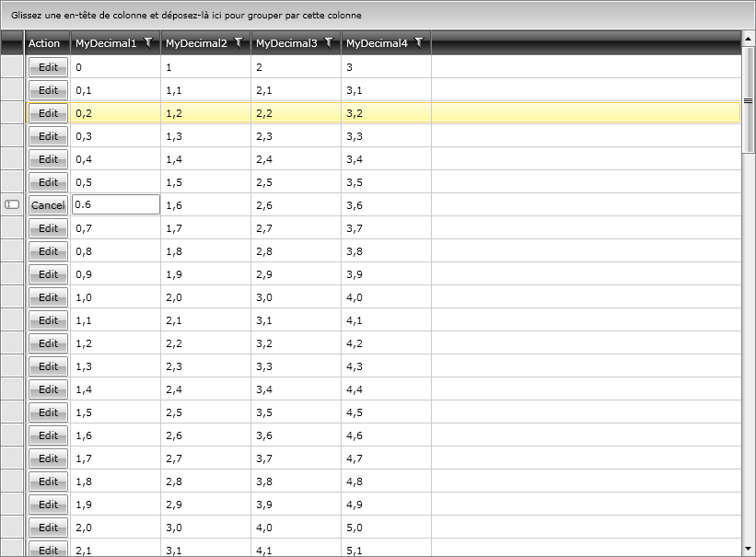Click the row header of the 0,2 row

pyautogui.click(x=12, y=113)
